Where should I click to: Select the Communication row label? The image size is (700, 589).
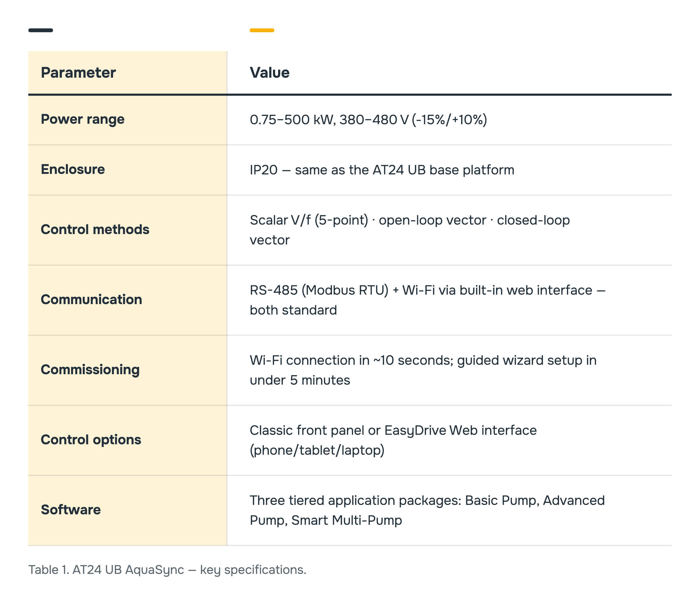tap(92, 299)
